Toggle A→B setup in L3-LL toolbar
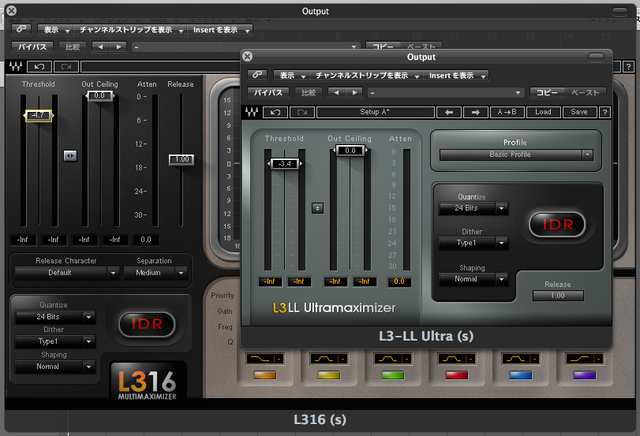 point(507,112)
